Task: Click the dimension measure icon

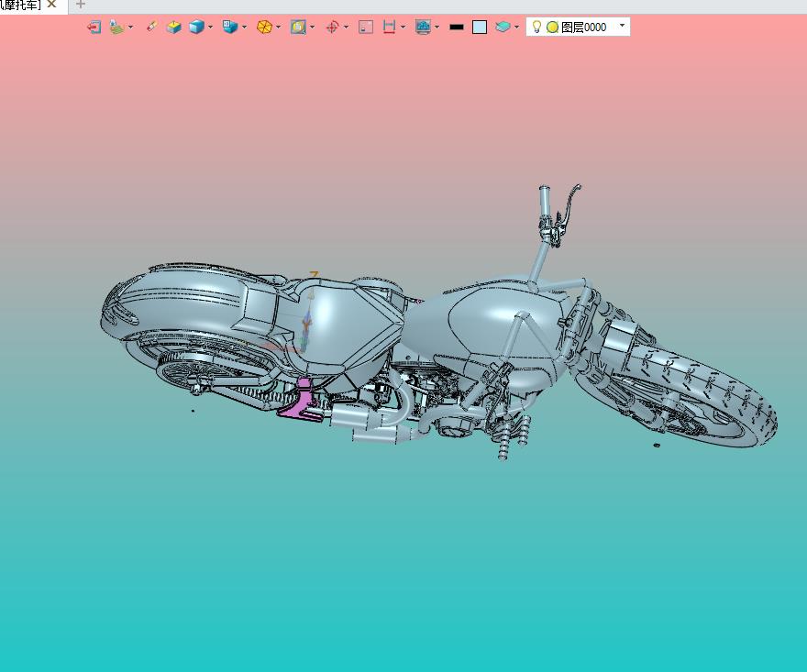Action: 390,27
